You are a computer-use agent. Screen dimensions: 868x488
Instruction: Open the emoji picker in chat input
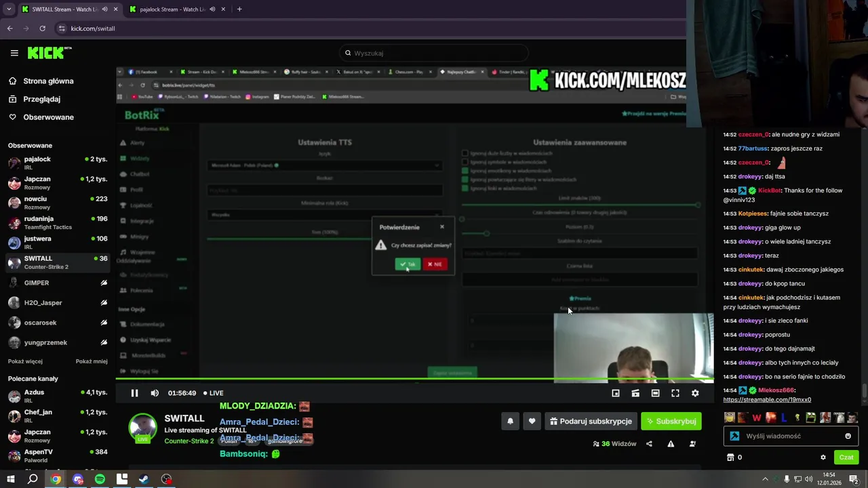point(848,436)
